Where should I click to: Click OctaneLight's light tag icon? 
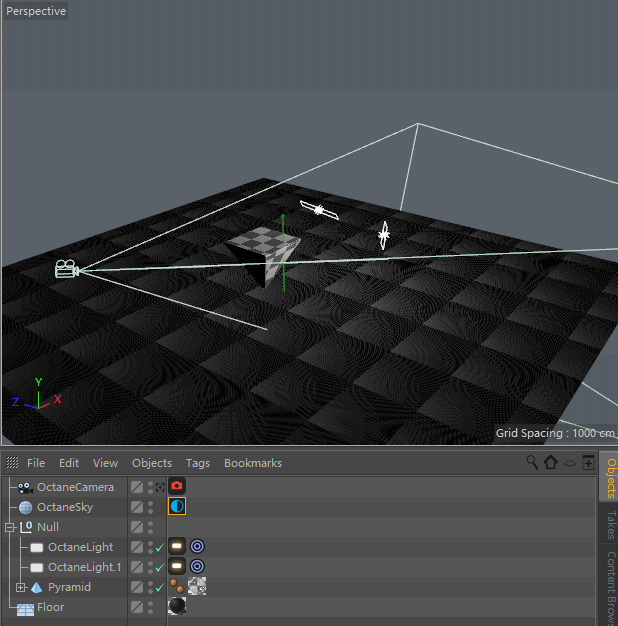pos(177,546)
